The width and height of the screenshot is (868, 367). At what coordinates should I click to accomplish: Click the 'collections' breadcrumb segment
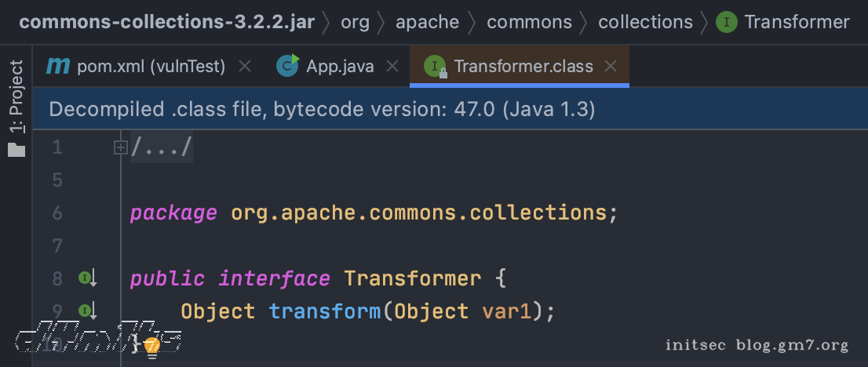[x=645, y=22]
